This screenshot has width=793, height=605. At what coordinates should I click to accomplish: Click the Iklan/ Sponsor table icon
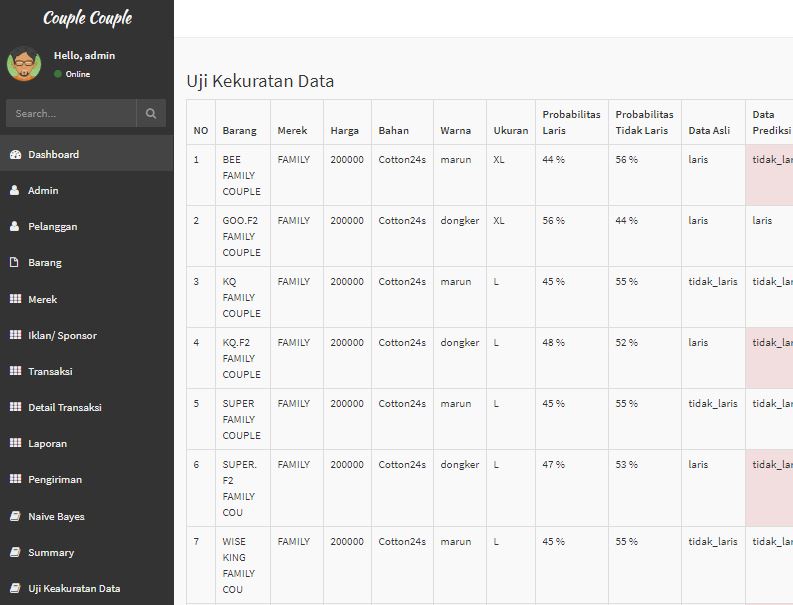click(x=15, y=334)
